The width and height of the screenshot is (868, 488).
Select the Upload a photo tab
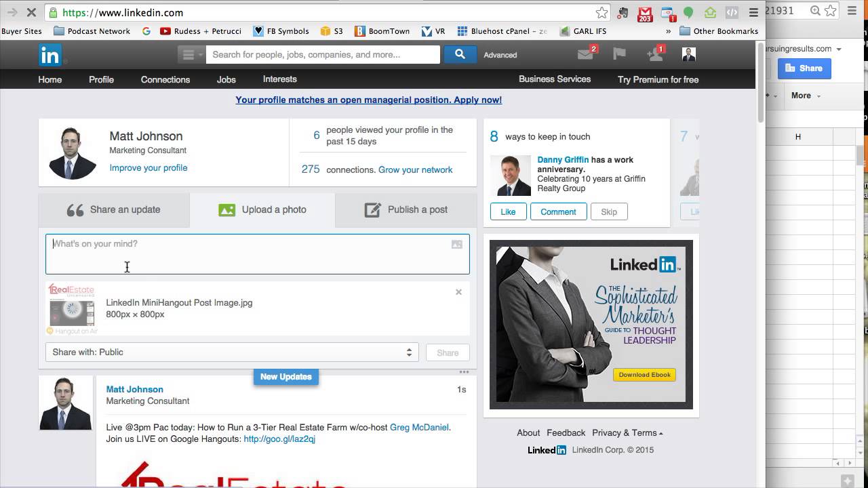click(x=262, y=210)
